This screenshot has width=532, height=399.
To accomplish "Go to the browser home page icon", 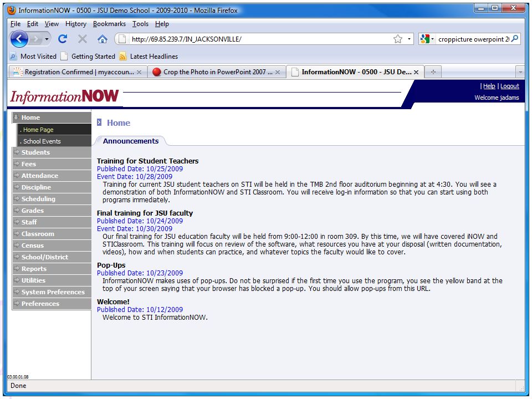I will [x=103, y=39].
